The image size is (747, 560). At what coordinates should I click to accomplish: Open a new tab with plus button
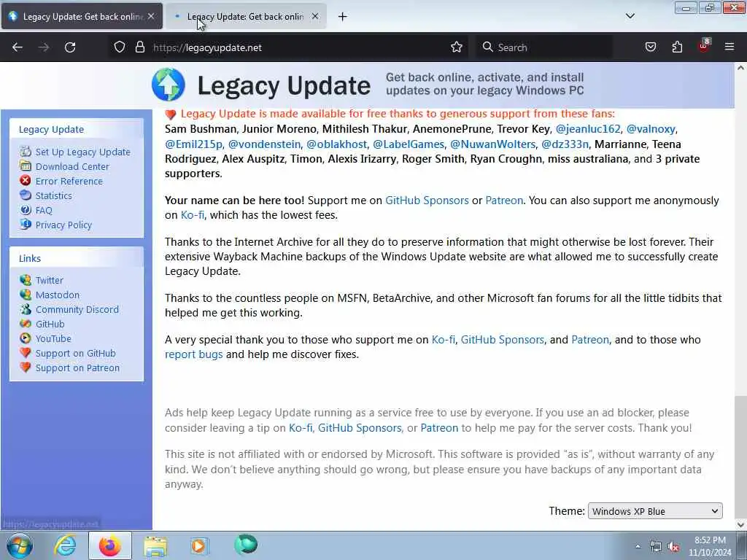point(342,17)
